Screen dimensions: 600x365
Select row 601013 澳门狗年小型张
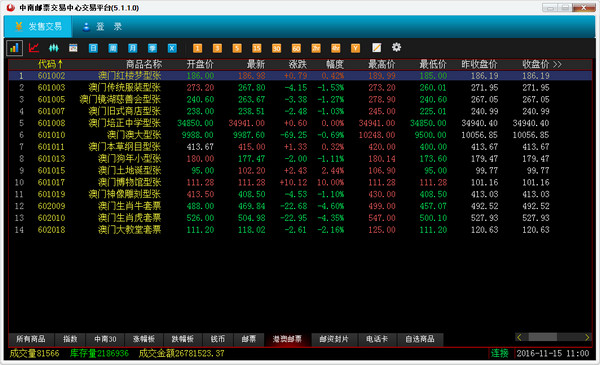300,159
